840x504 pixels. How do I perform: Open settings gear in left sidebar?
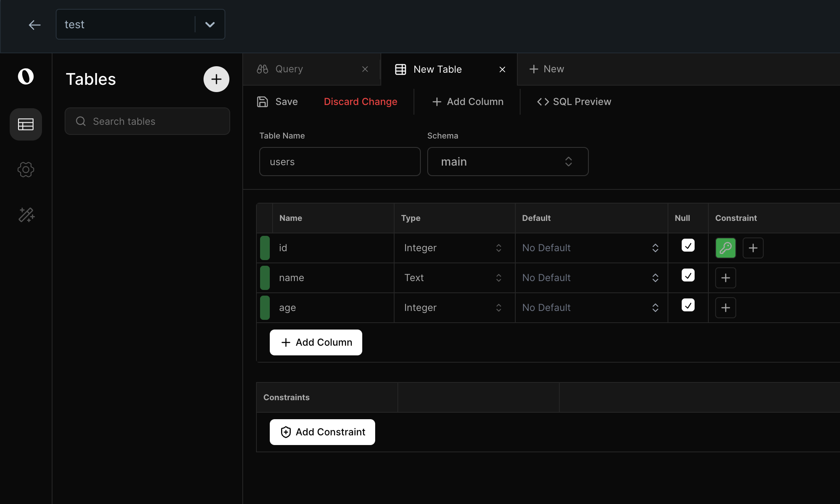[26, 170]
